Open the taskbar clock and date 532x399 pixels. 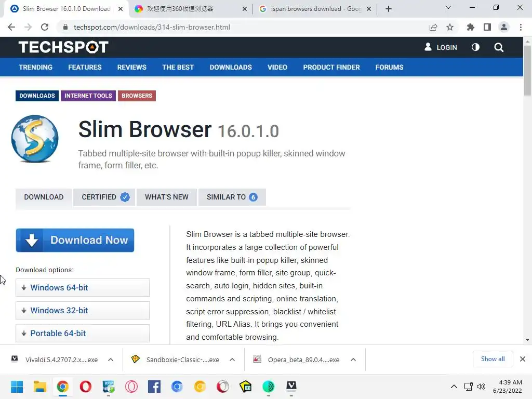[507, 387]
